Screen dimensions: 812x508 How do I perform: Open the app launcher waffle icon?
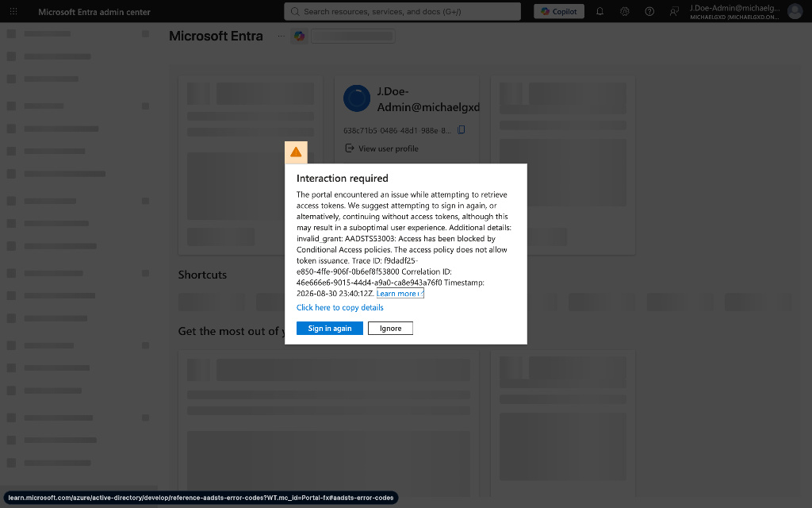click(x=13, y=11)
